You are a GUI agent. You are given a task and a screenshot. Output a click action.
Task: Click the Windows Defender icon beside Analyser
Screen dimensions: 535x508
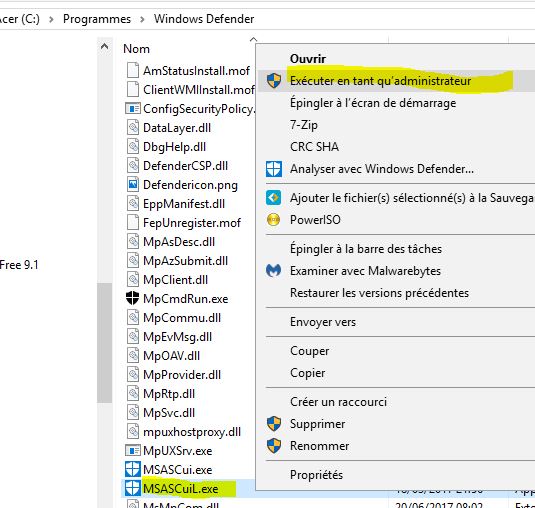coord(274,169)
